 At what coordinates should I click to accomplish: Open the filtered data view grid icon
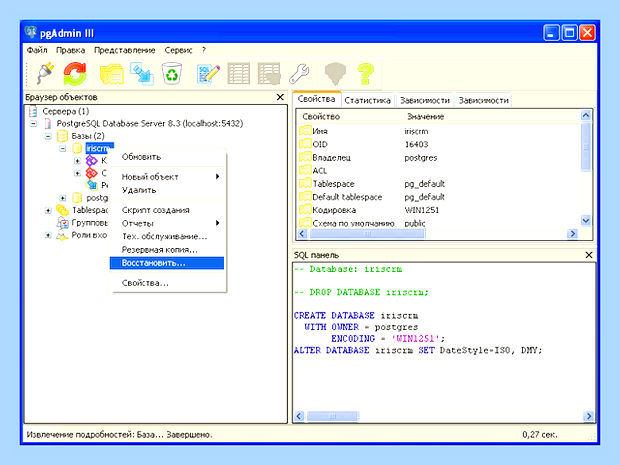point(269,74)
